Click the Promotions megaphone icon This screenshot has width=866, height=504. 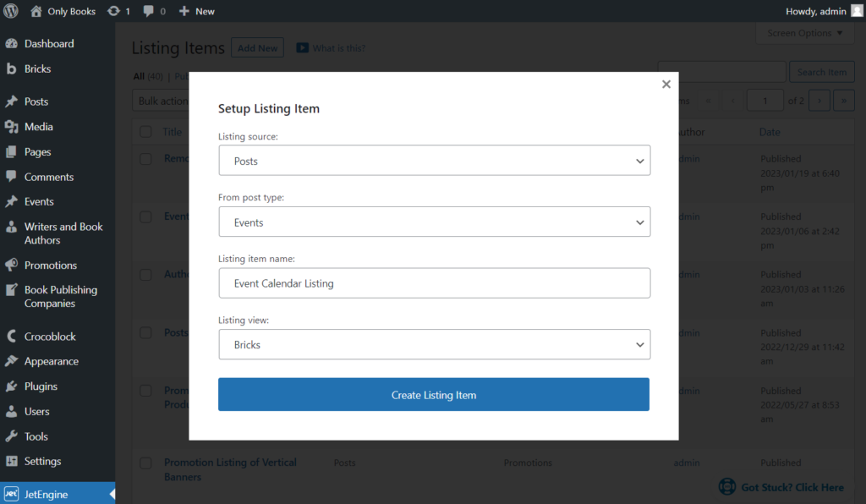tap(11, 265)
